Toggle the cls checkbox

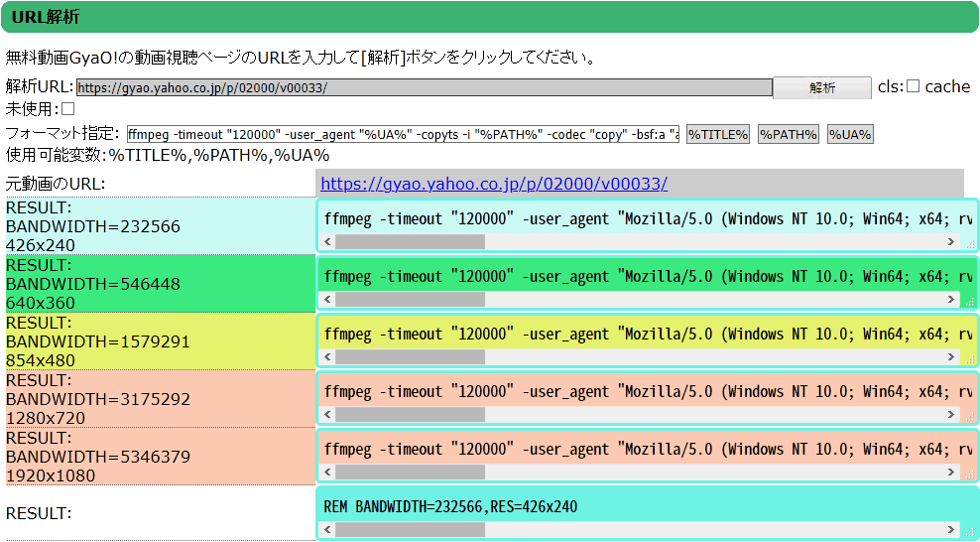(x=914, y=86)
